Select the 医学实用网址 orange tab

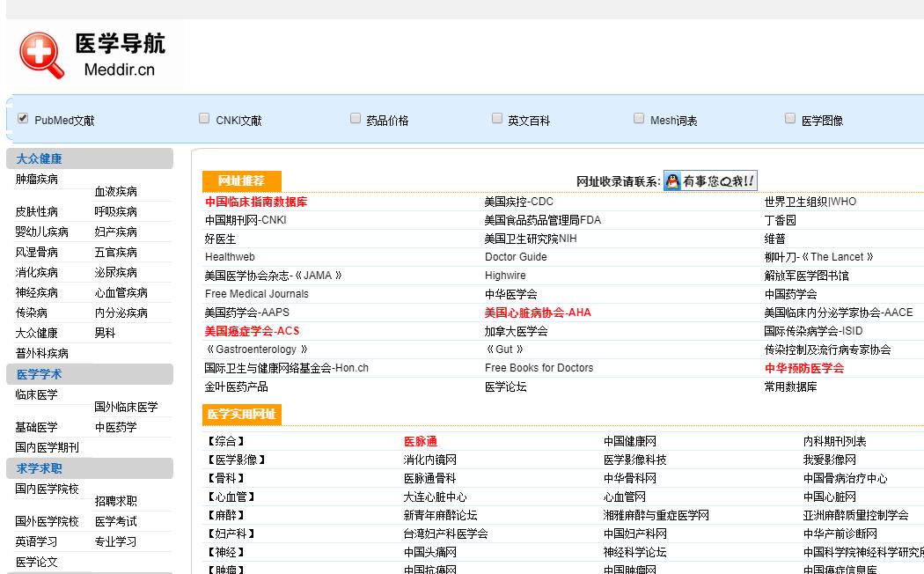242,415
